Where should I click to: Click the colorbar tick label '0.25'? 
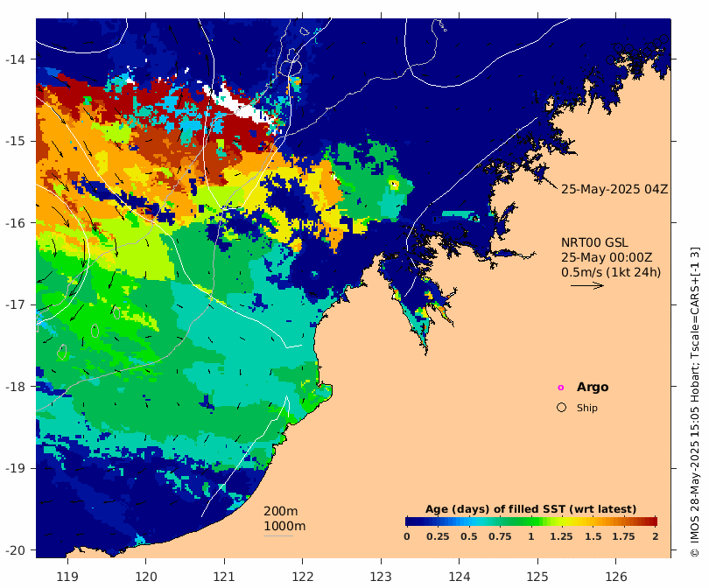point(438,536)
